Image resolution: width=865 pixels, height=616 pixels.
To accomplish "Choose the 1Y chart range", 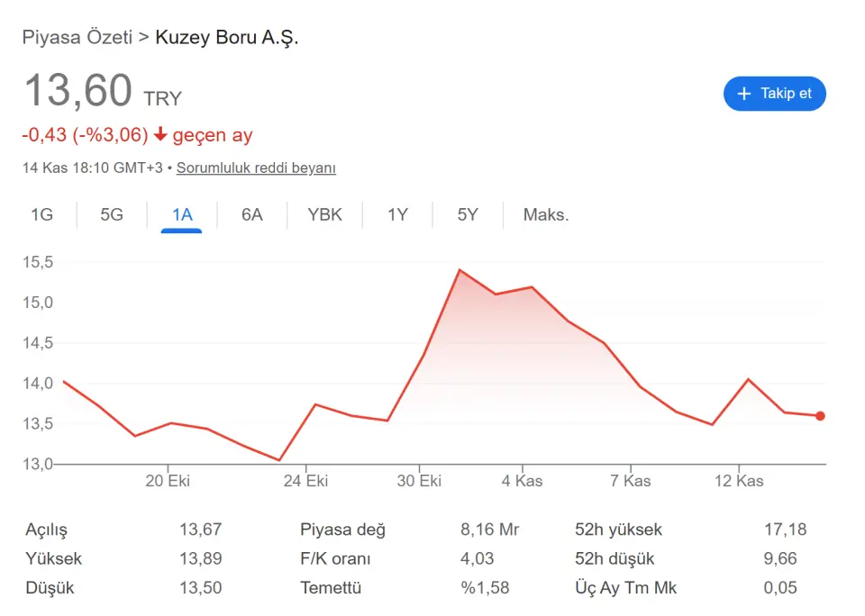I will click(397, 214).
